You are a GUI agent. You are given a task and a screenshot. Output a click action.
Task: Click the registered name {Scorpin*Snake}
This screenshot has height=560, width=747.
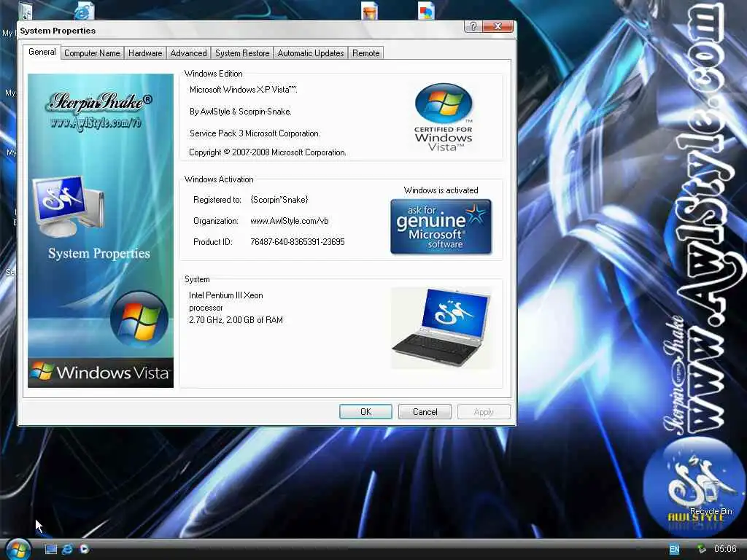tap(279, 200)
